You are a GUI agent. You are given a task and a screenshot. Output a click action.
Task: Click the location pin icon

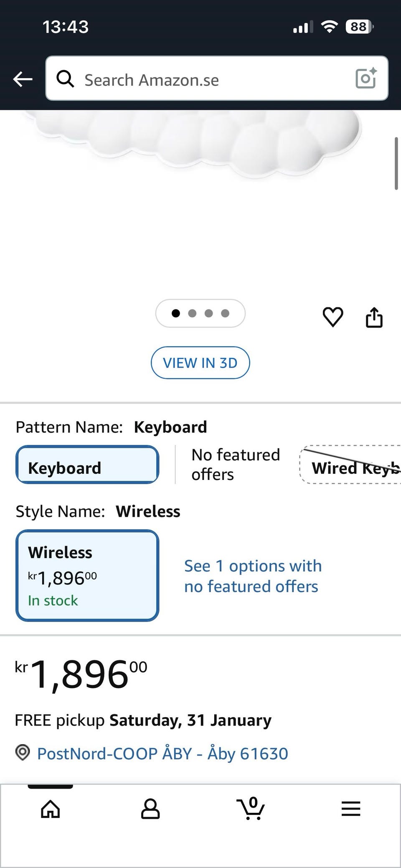23,753
